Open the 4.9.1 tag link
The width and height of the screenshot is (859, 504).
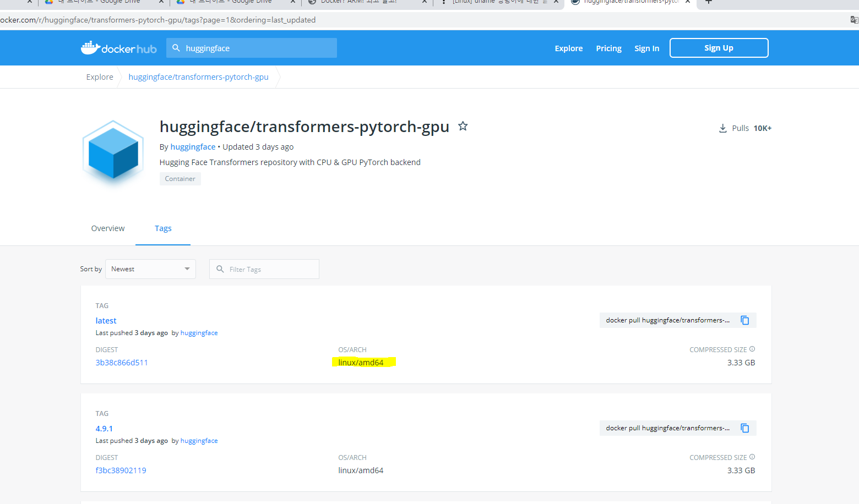point(104,429)
